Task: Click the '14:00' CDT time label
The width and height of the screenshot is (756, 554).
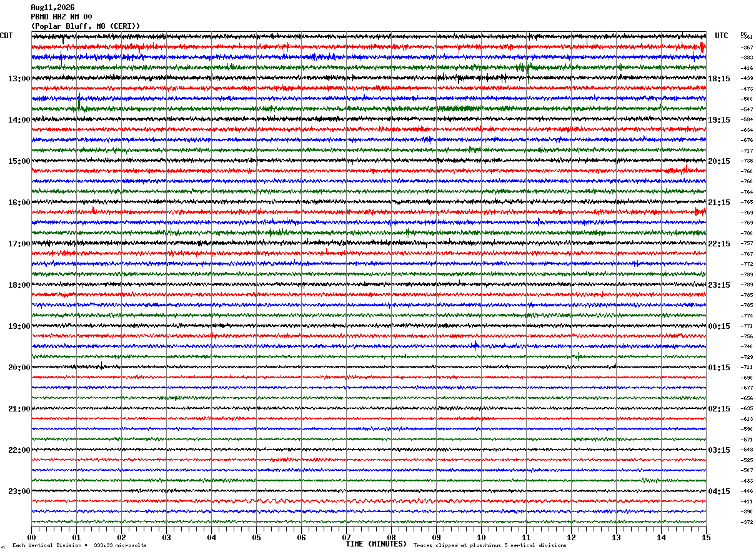Action: (19, 120)
